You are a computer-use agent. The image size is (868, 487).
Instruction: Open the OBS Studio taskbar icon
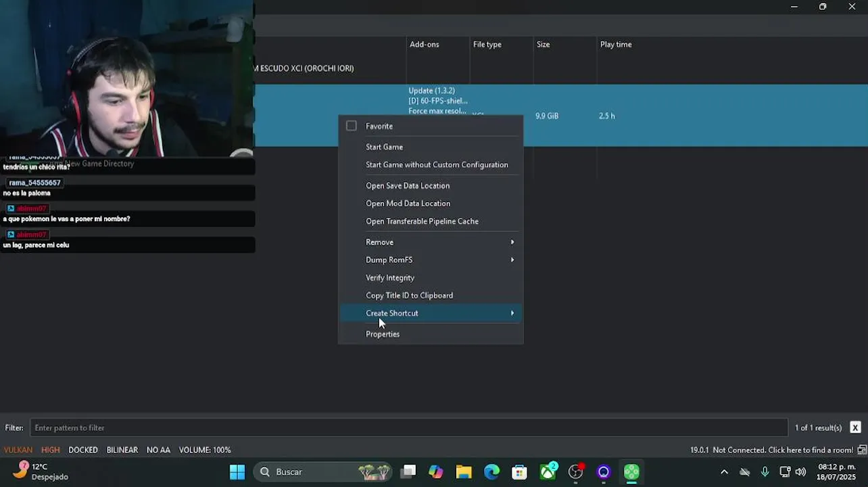576,472
